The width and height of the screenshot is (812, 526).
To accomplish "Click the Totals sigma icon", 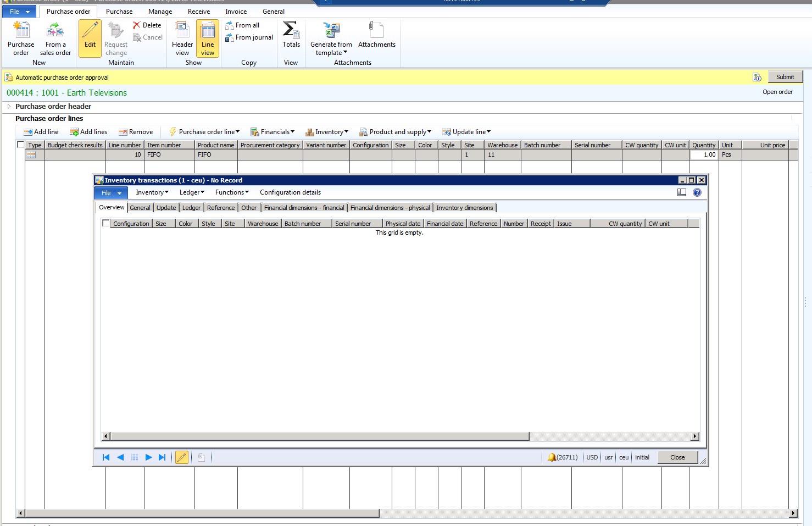I will tap(291, 30).
